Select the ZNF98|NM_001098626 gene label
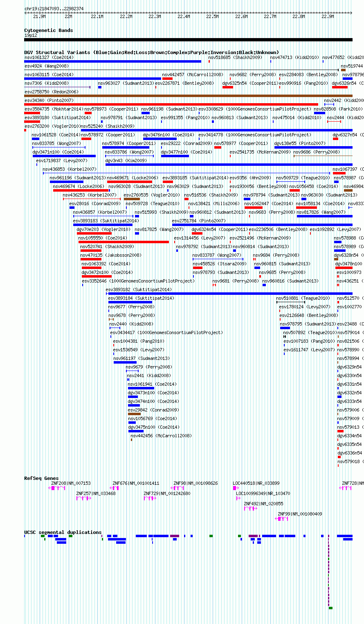The width and height of the screenshot is (364, 624). (x=196, y=484)
